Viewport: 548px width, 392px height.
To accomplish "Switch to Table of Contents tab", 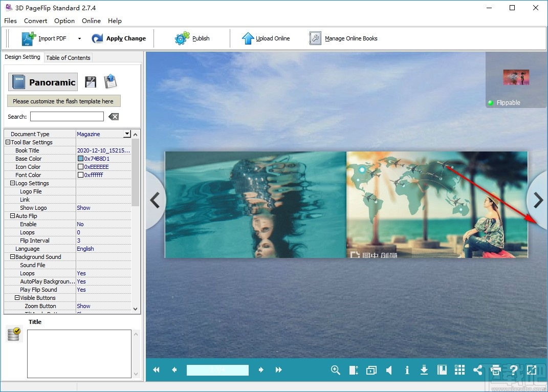I will [x=68, y=58].
